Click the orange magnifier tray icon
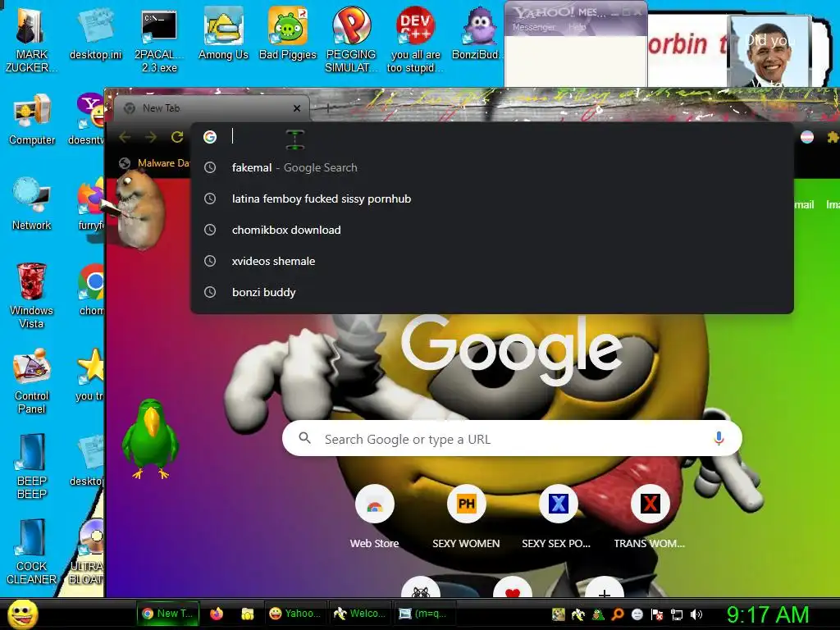The width and height of the screenshot is (840, 630). click(617, 614)
